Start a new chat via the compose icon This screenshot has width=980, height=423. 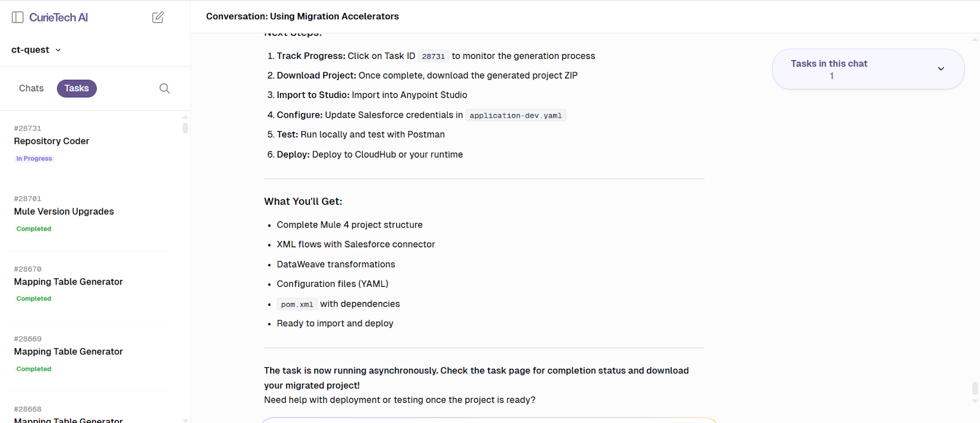point(157,17)
